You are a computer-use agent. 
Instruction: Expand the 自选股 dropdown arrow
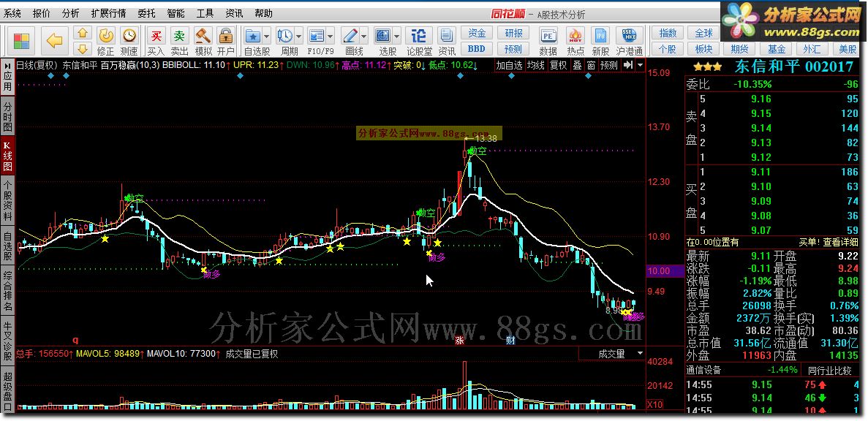[266, 37]
